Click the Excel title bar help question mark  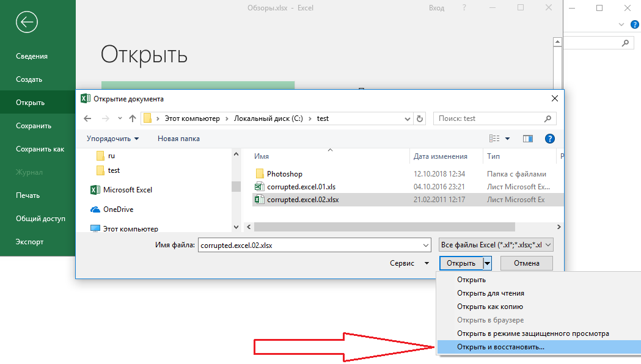464,8
